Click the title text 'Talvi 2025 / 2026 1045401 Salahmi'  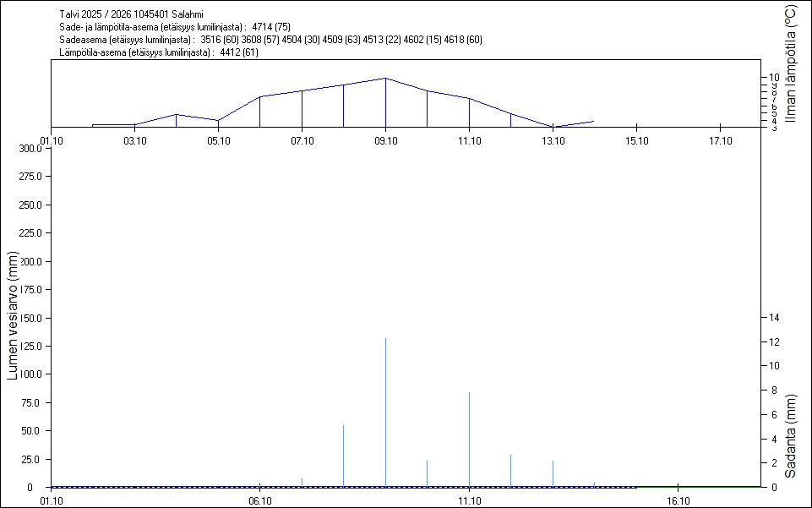point(132,14)
